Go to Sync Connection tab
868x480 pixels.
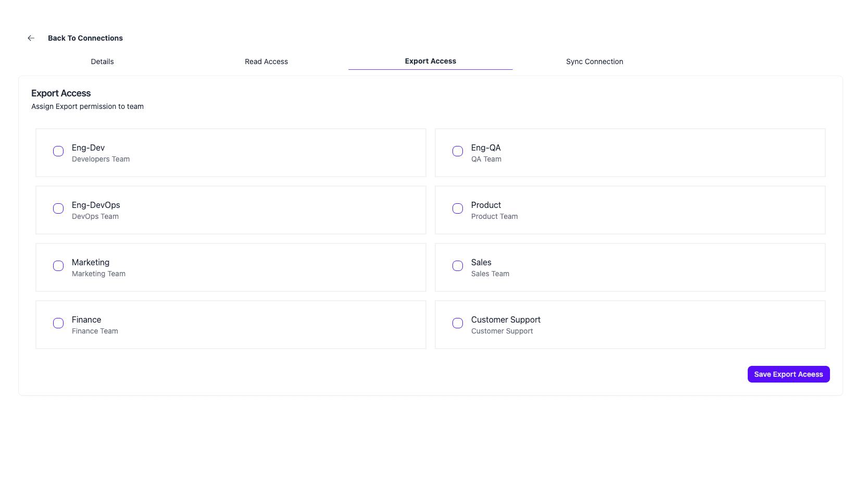pos(594,61)
